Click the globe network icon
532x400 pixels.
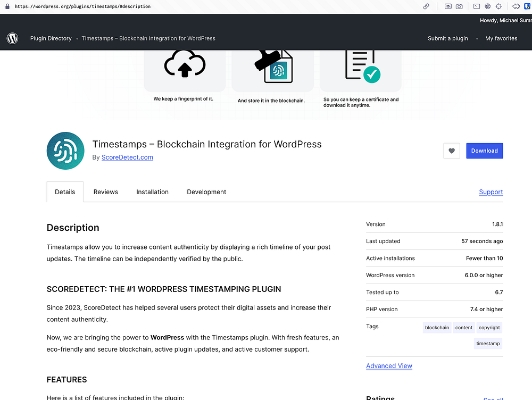pyautogui.click(x=487, y=6)
